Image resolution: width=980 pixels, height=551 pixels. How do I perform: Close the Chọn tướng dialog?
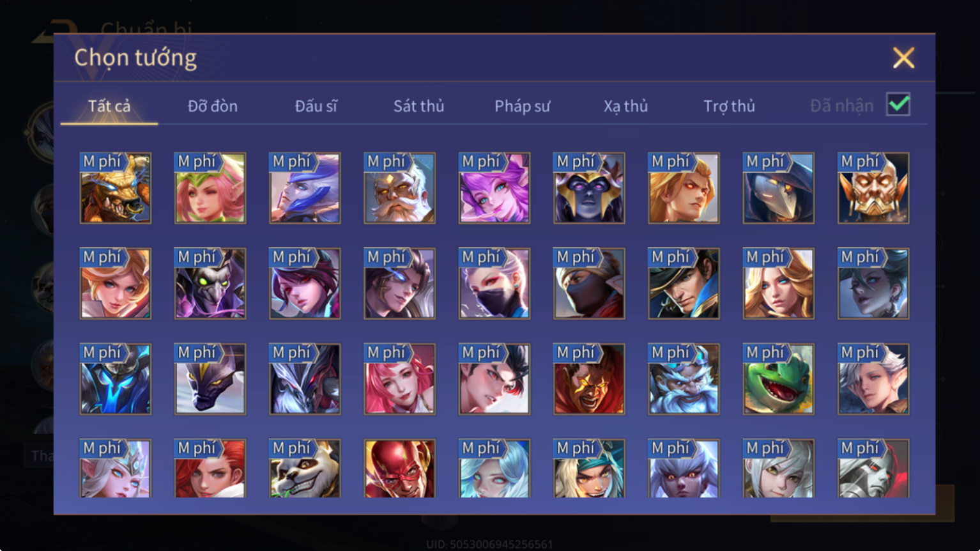pos(903,58)
